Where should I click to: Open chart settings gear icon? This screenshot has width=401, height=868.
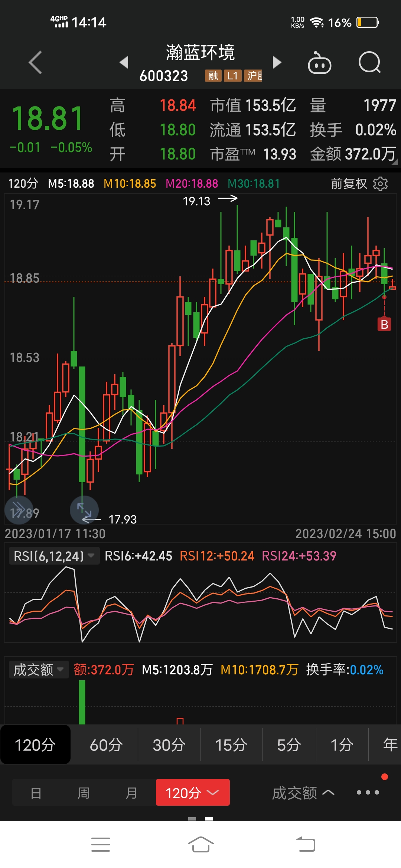[x=380, y=184]
